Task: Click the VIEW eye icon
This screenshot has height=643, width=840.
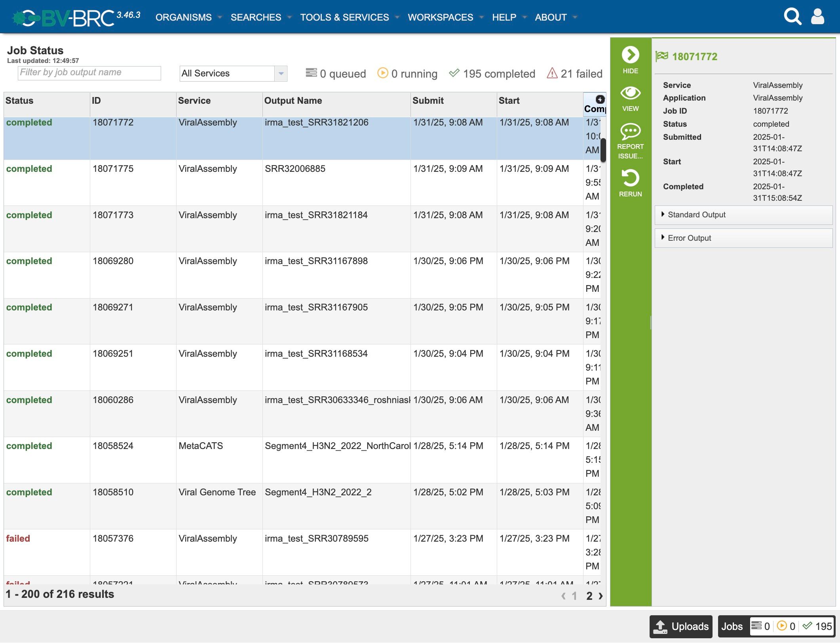Action: coord(630,93)
